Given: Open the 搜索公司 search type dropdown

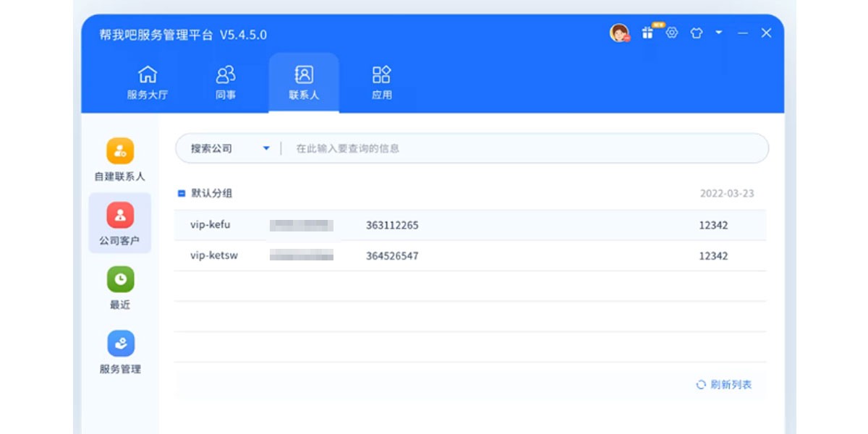Looking at the screenshot, I should 230,148.
